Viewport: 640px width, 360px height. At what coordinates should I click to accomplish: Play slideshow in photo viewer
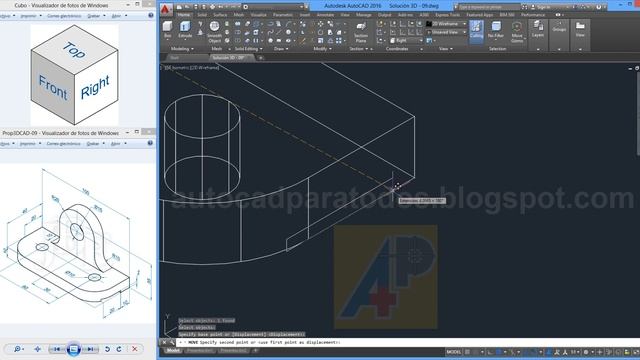[73, 349]
